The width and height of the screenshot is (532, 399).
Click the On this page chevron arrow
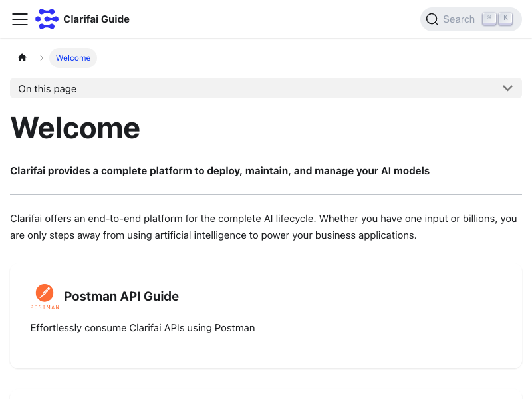pos(507,88)
